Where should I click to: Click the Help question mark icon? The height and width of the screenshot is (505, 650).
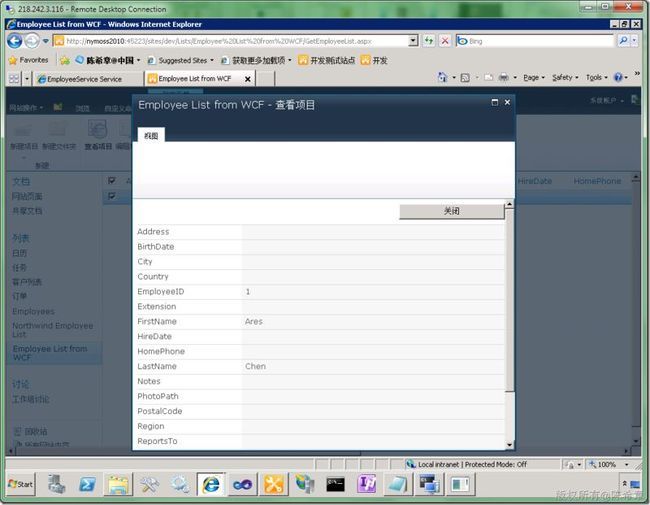click(618, 78)
